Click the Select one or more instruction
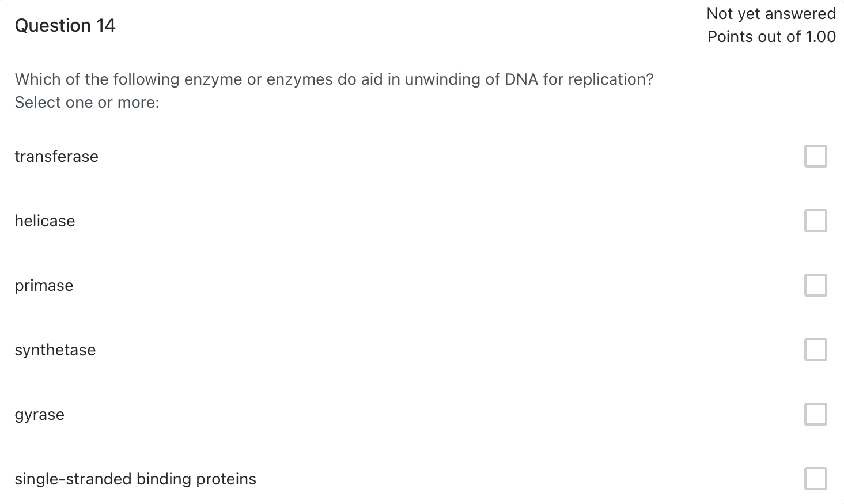This screenshot has width=844, height=504. coord(86,102)
